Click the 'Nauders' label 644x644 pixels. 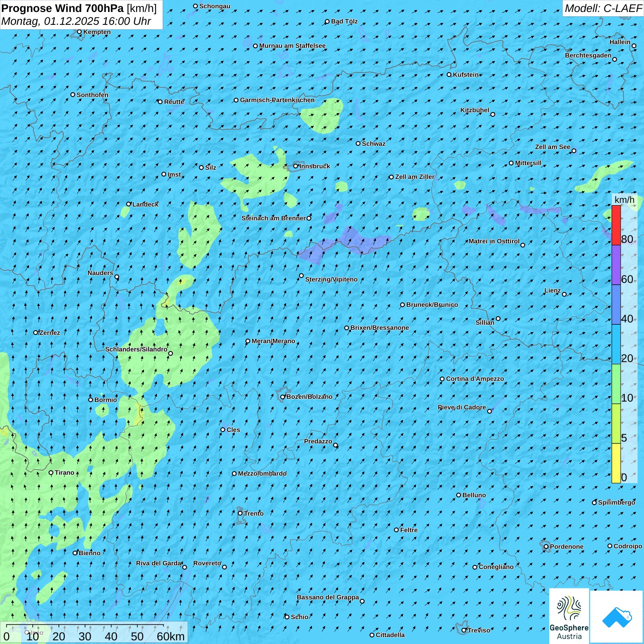100,273
